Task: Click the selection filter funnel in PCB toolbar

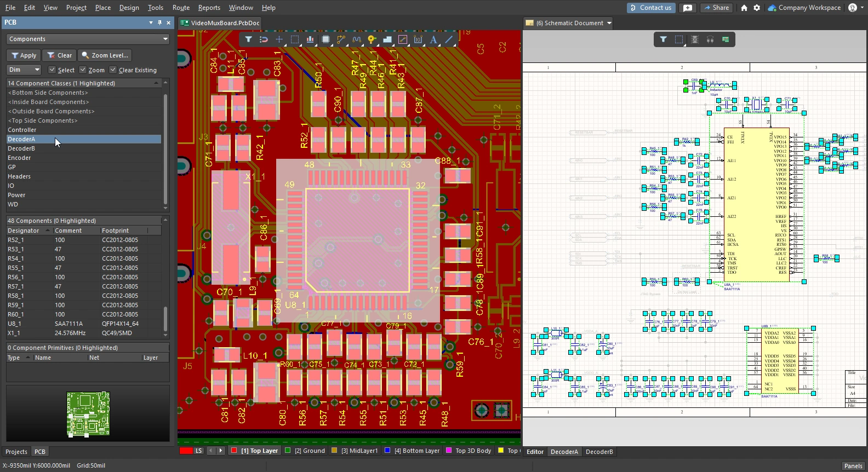Action: [248, 39]
